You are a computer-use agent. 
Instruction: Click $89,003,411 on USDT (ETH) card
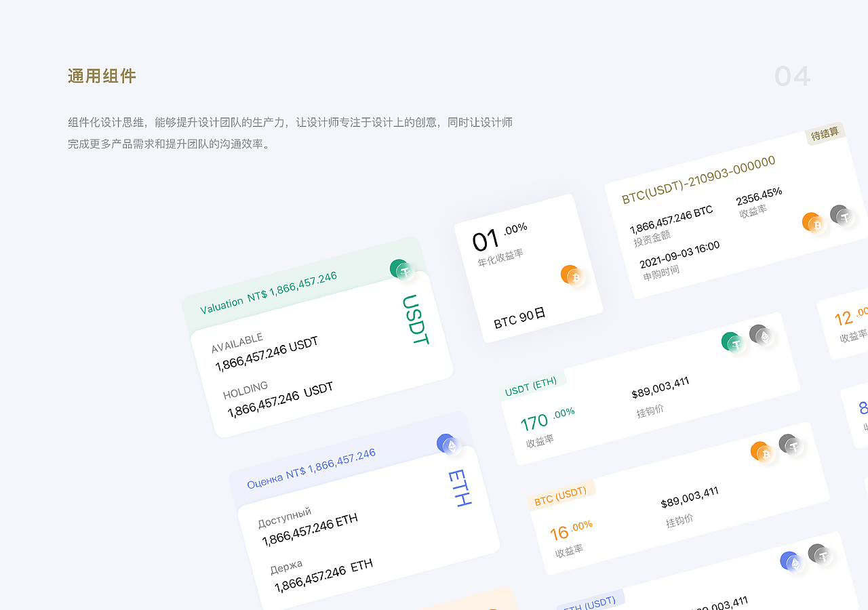click(x=660, y=388)
